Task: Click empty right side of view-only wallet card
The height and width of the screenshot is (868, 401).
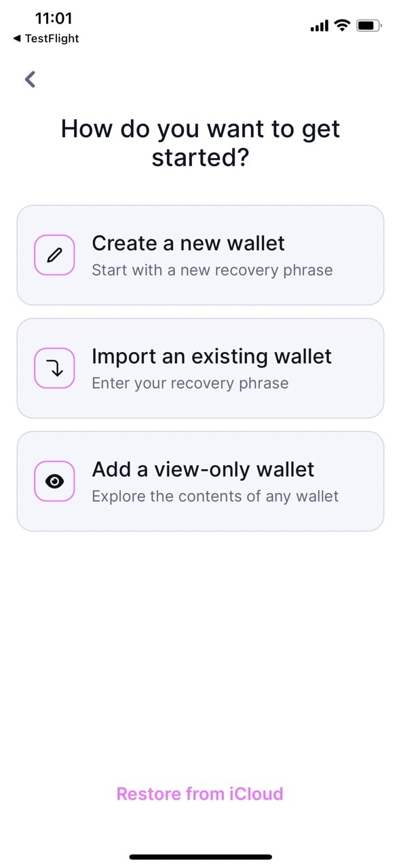Action: [363, 481]
